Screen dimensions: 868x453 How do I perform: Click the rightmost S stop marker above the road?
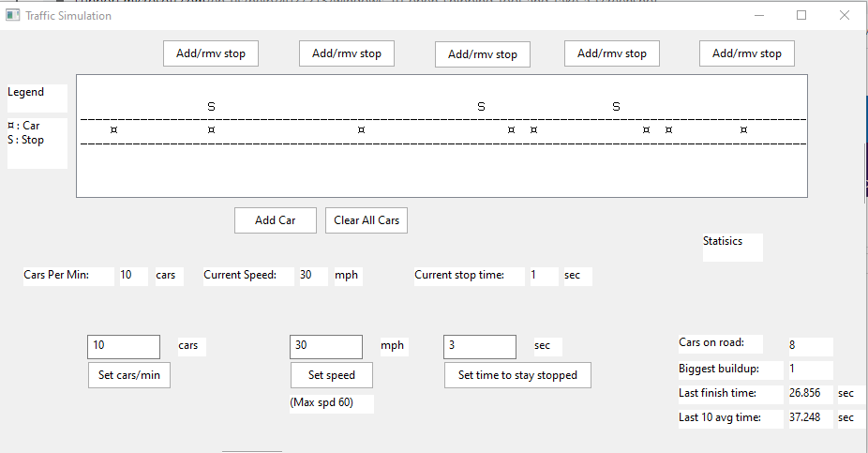coord(616,107)
